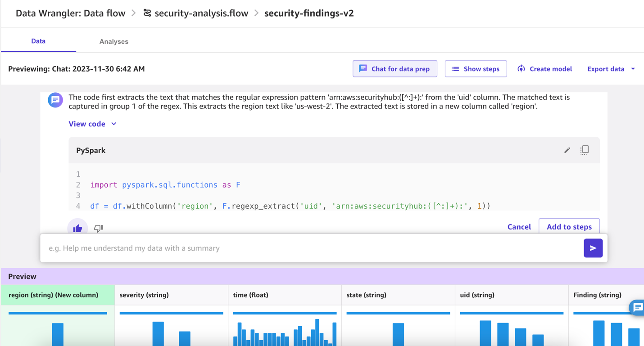This screenshot has width=644, height=346.
Task: Cancel the generated code step
Action: tap(519, 227)
